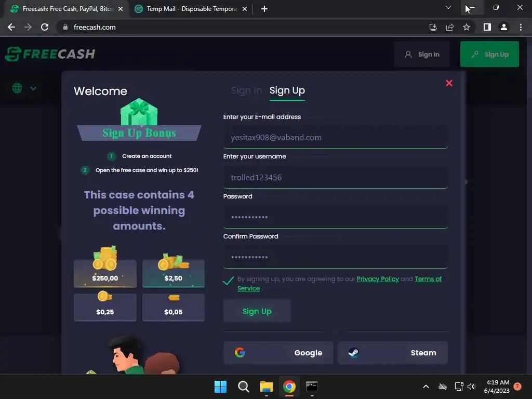
Task: Click the green header Sign Up button
Action: point(489,54)
